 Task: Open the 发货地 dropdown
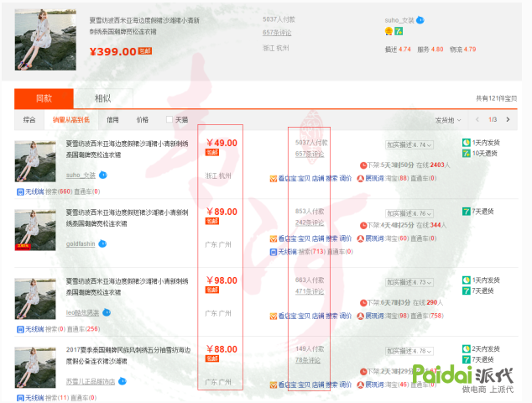pyautogui.click(x=448, y=120)
